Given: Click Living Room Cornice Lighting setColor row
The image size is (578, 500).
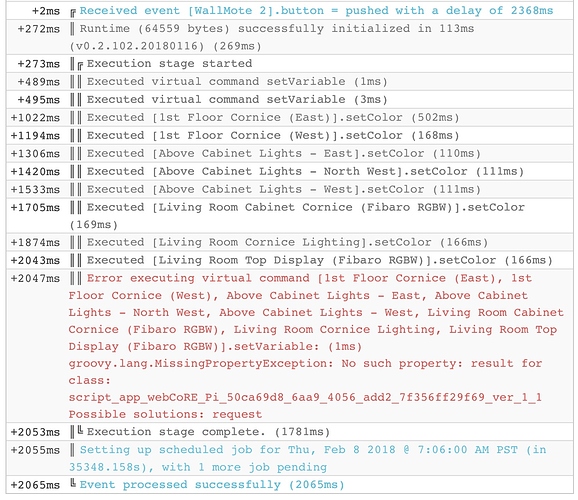Looking at the screenshot, I should [x=288, y=243].
